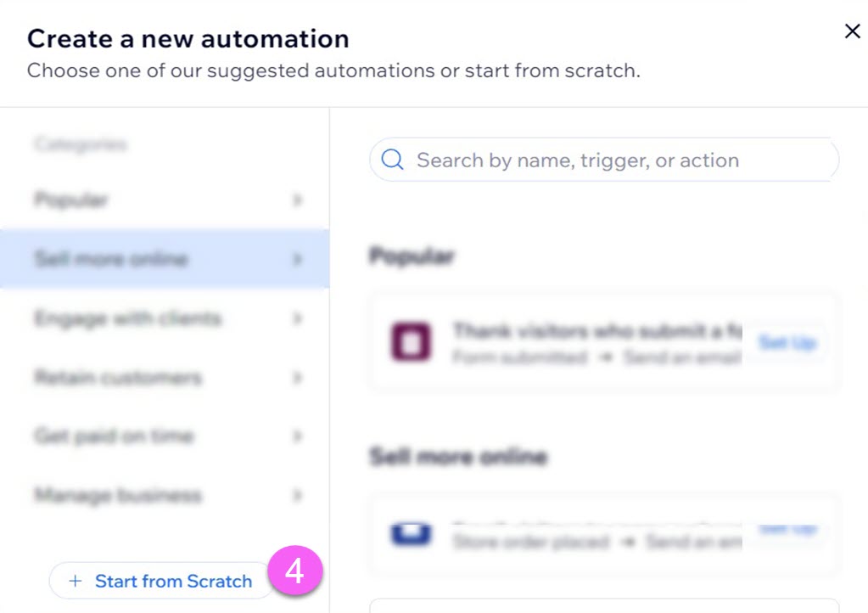Screen dimensions: 868x613
Task: Select the Engage with clients category
Action: 165,318
